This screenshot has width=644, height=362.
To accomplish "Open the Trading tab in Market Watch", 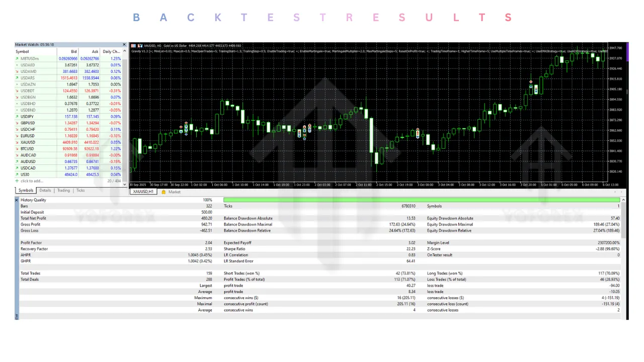I will [63, 191].
